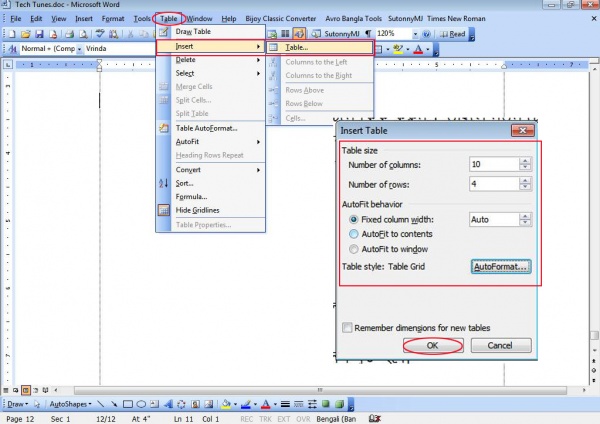Open the File menu
The image size is (600, 424).
[16, 18]
